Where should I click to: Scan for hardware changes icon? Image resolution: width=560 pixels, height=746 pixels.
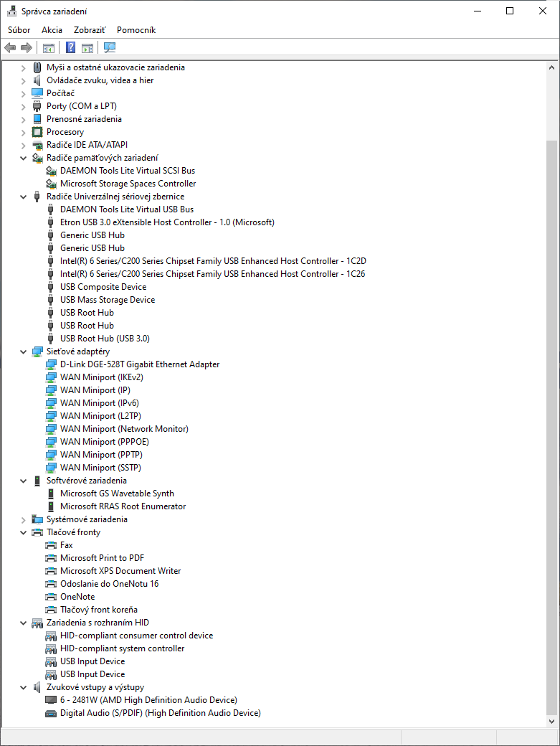point(110,47)
